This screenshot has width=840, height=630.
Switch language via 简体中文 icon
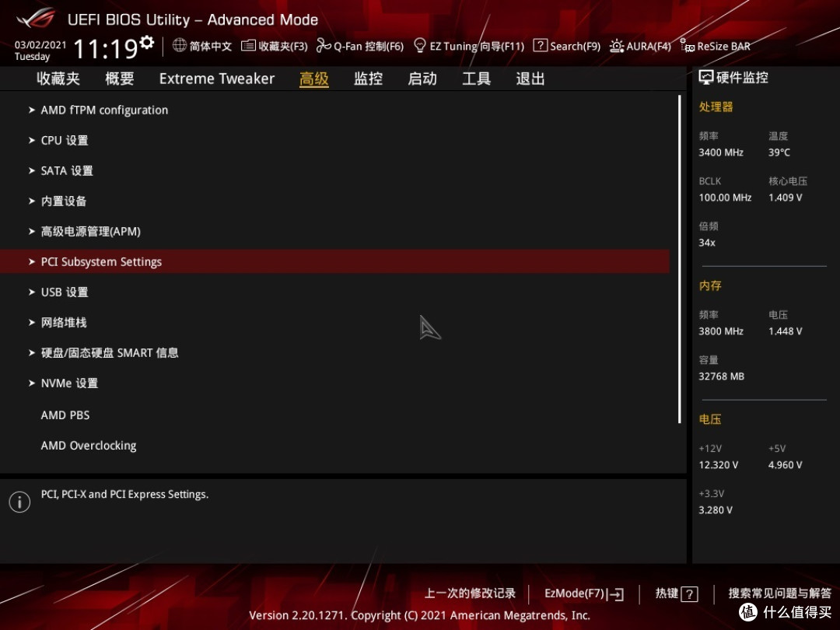click(x=203, y=45)
